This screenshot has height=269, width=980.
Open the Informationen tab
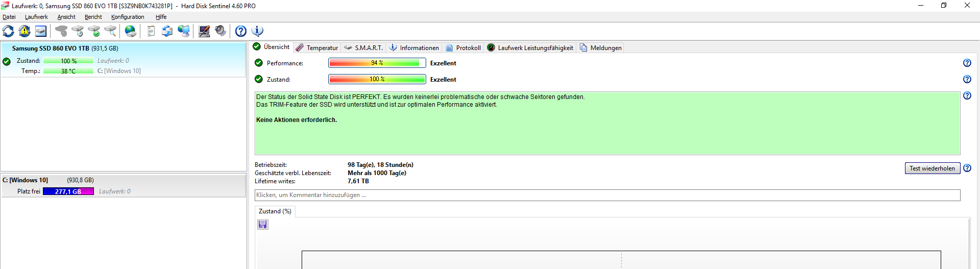tap(414, 47)
